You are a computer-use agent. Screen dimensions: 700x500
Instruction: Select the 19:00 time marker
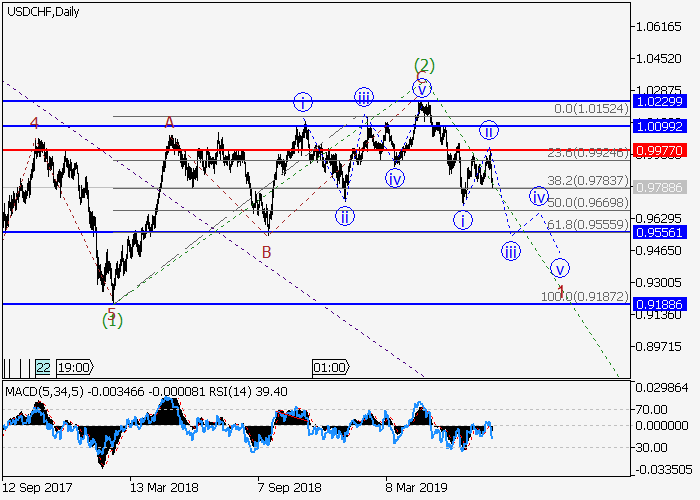click(x=74, y=367)
